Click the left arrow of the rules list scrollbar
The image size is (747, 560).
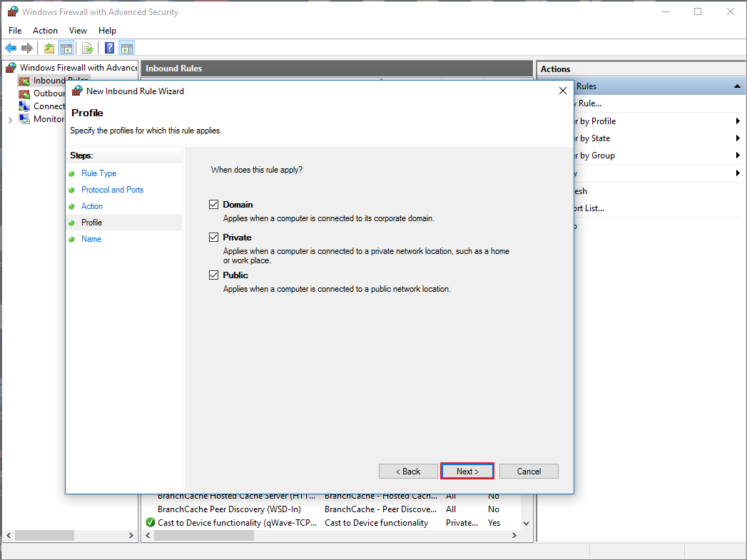148,536
